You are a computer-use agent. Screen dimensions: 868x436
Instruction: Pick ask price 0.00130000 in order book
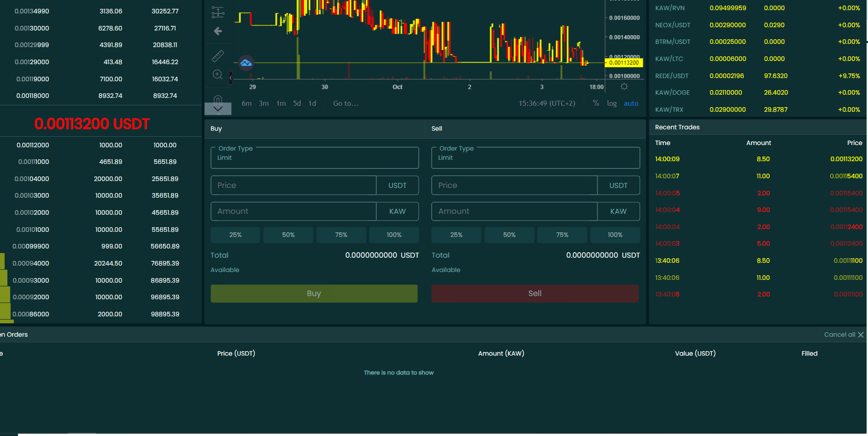tap(32, 28)
